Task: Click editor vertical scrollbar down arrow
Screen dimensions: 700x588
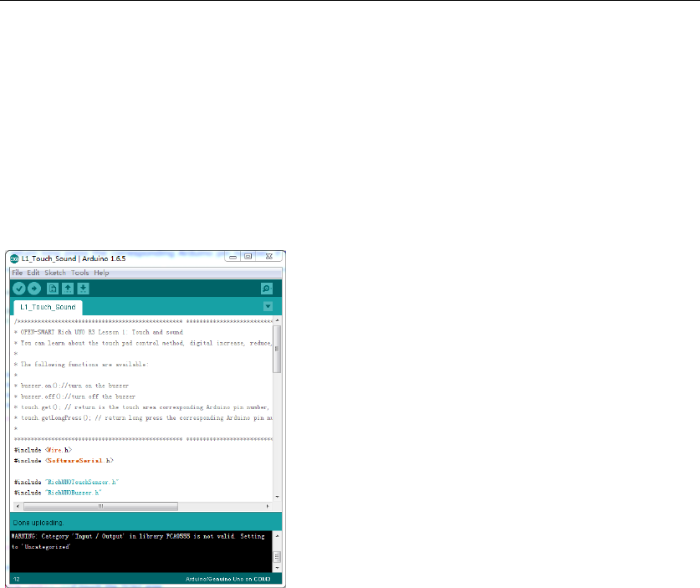Action: coord(277,497)
